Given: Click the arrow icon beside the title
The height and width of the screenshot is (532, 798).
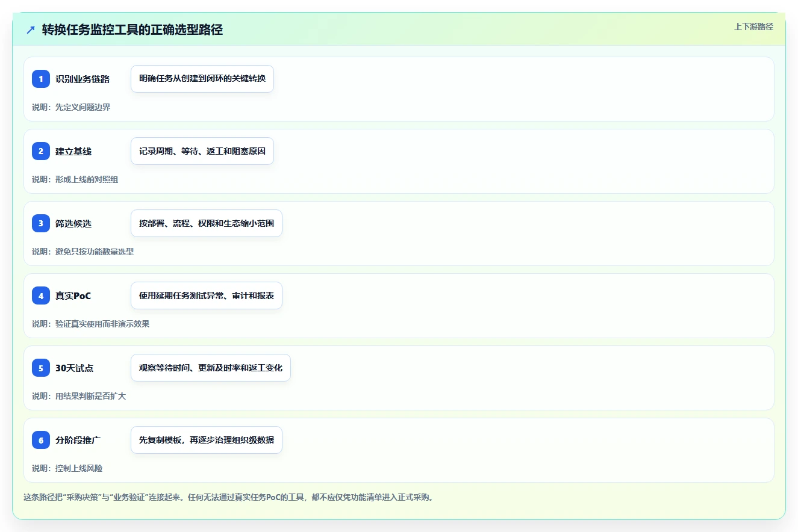Looking at the screenshot, I should point(31,29).
